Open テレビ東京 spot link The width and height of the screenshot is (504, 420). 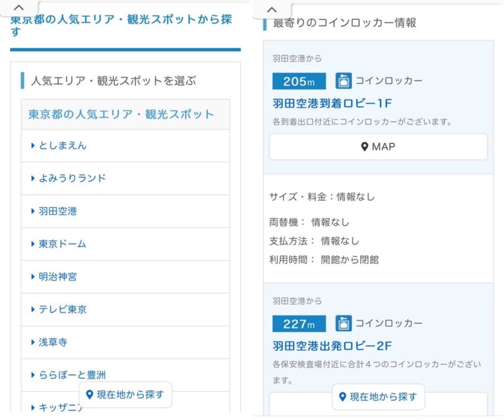(x=62, y=309)
